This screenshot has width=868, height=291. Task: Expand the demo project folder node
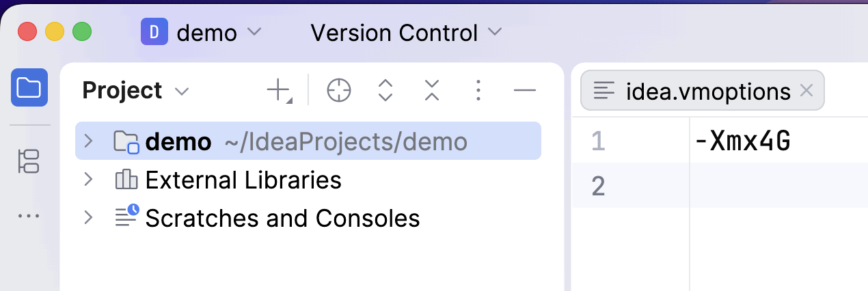click(87, 141)
